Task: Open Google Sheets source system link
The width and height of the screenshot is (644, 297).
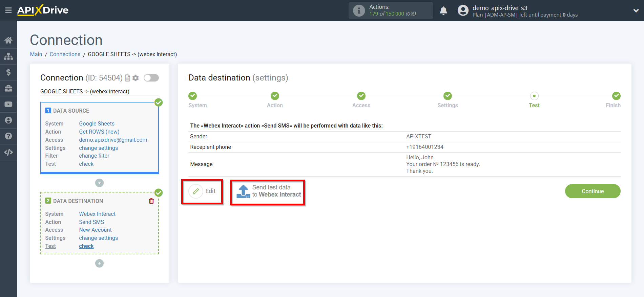Action: click(x=97, y=124)
